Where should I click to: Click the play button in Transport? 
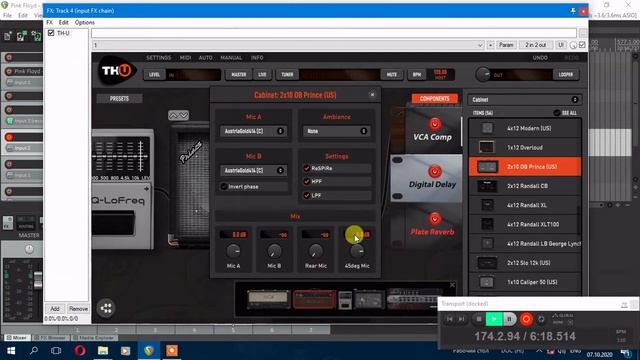tap(494, 319)
